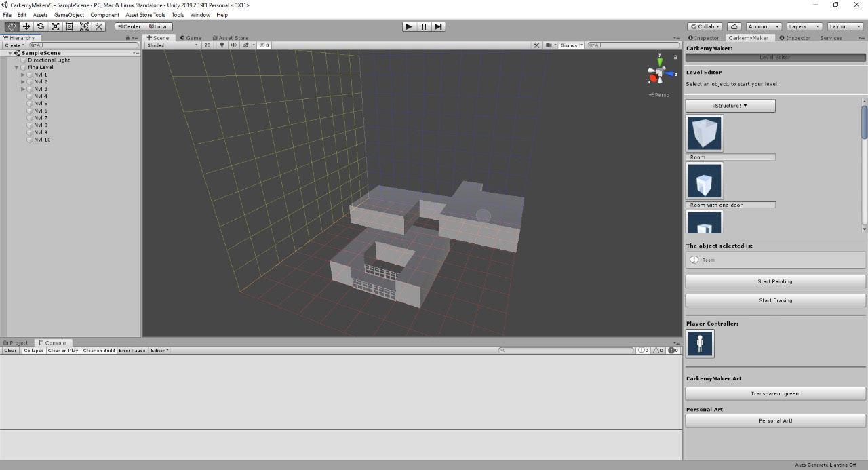Viewport: 868px width, 470px height.
Task: Toggle scene effects icon
Action: (246, 45)
